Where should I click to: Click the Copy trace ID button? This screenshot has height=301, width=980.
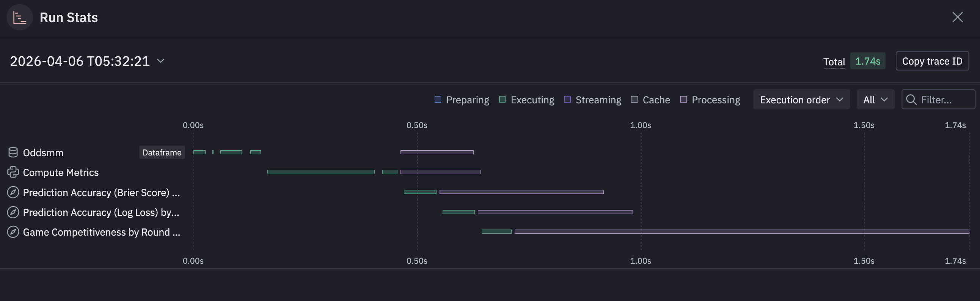click(932, 61)
